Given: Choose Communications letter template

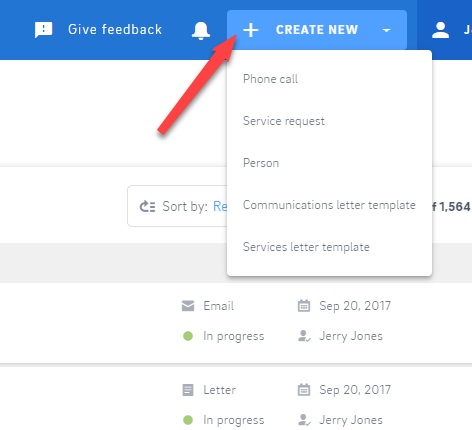Looking at the screenshot, I should (x=329, y=205).
